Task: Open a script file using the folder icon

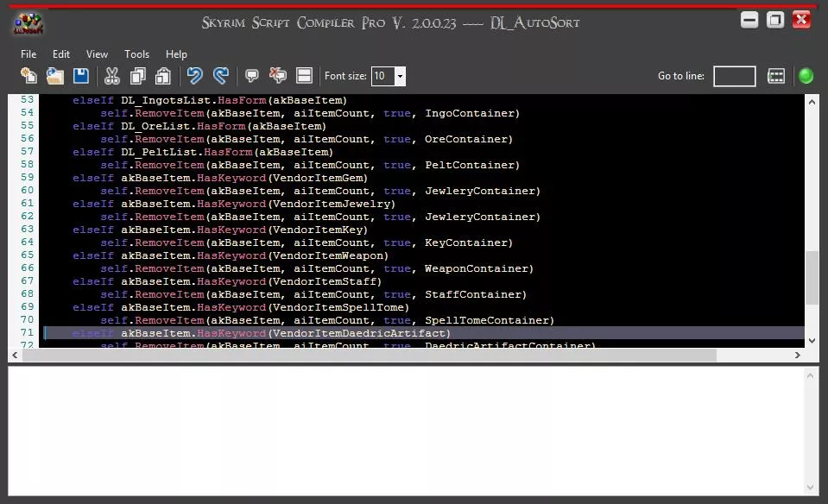Action: (55, 76)
